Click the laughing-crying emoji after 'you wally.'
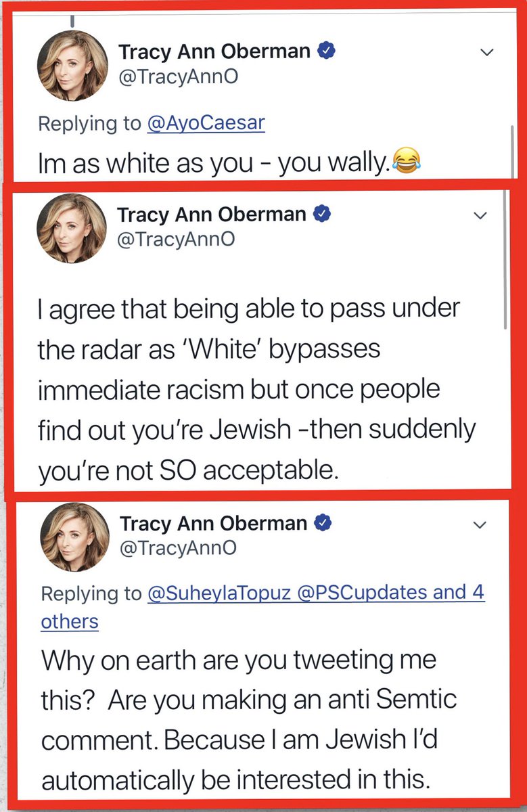527x812 pixels. (x=407, y=162)
